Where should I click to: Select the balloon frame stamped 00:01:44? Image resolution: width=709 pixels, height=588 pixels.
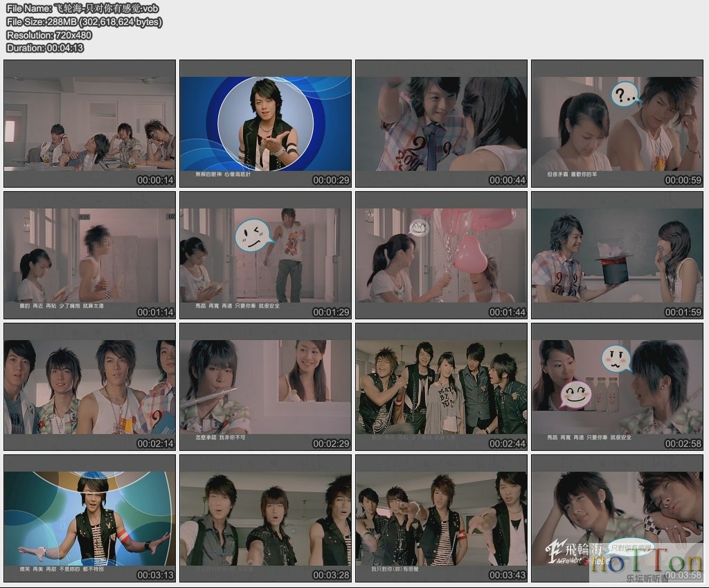[441, 255]
